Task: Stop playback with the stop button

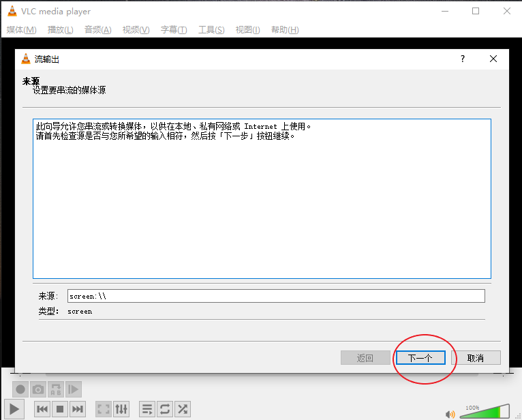Action: [60, 409]
